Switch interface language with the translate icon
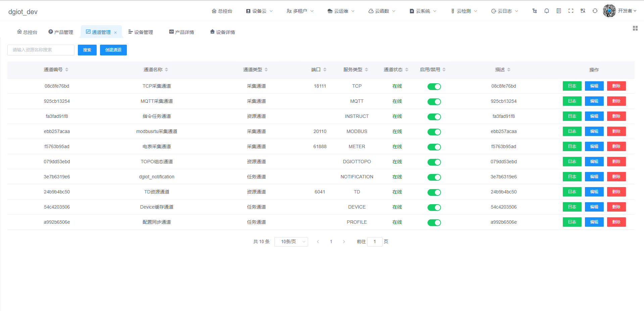This screenshot has width=644, height=311. pyautogui.click(x=583, y=11)
